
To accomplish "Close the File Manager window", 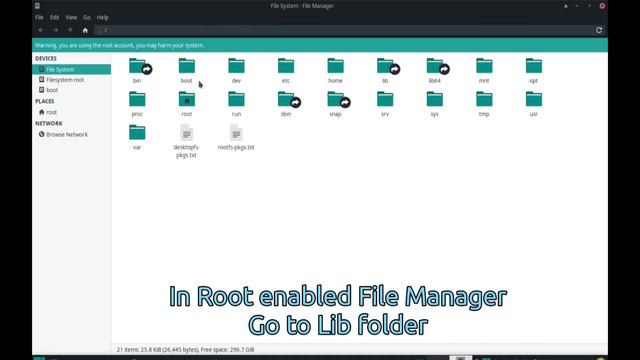I will click(x=602, y=6).
